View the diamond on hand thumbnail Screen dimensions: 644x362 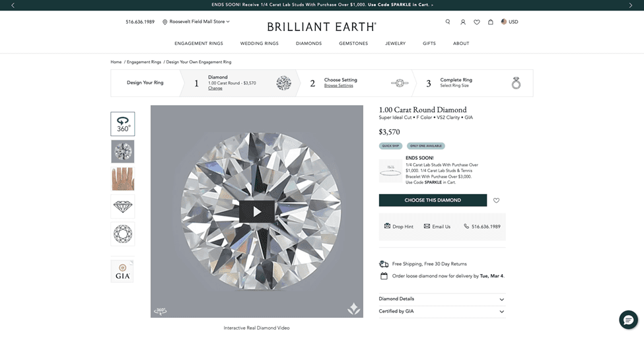(123, 179)
